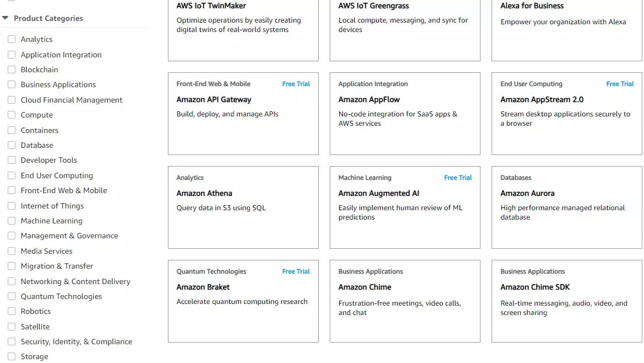Viewport: 644px width, 363px height.
Task: Enable the Analytics category filter
Action: click(12, 39)
